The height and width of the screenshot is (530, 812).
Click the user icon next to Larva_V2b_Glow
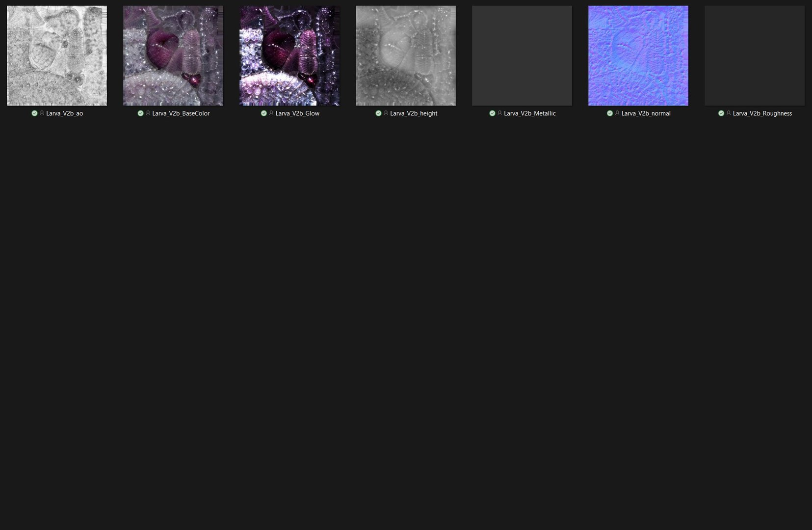click(271, 113)
